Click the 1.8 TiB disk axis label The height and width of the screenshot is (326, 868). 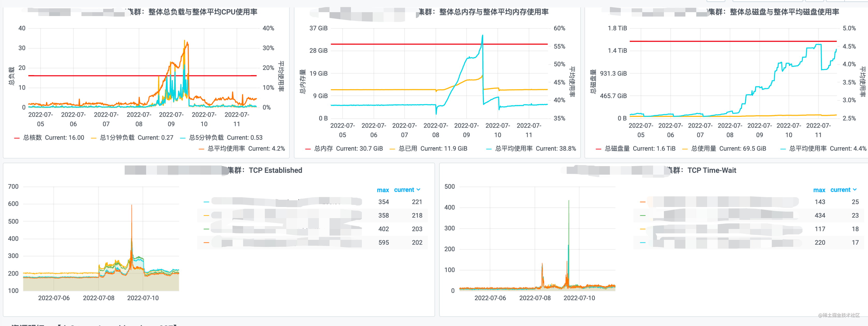[617, 28]
